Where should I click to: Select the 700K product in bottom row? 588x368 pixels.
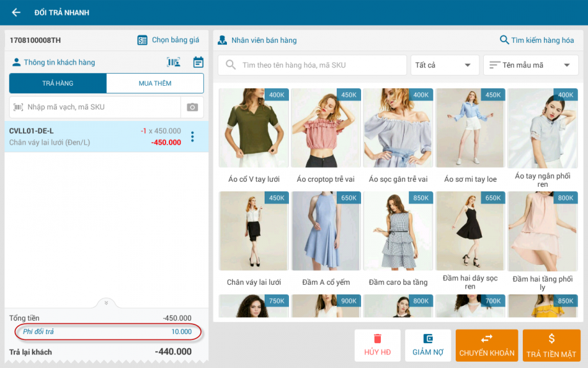pyautogui.click(x=470, y=306)
